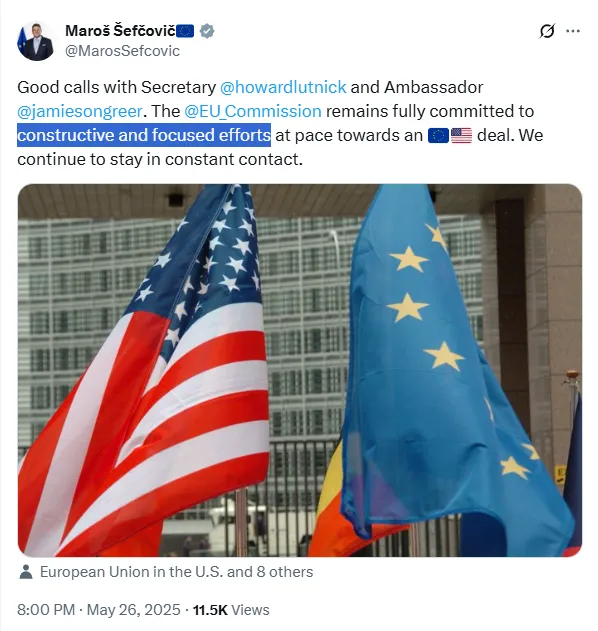Click the blue verified badge
598x631 pixels.
(x=207, y=31)
